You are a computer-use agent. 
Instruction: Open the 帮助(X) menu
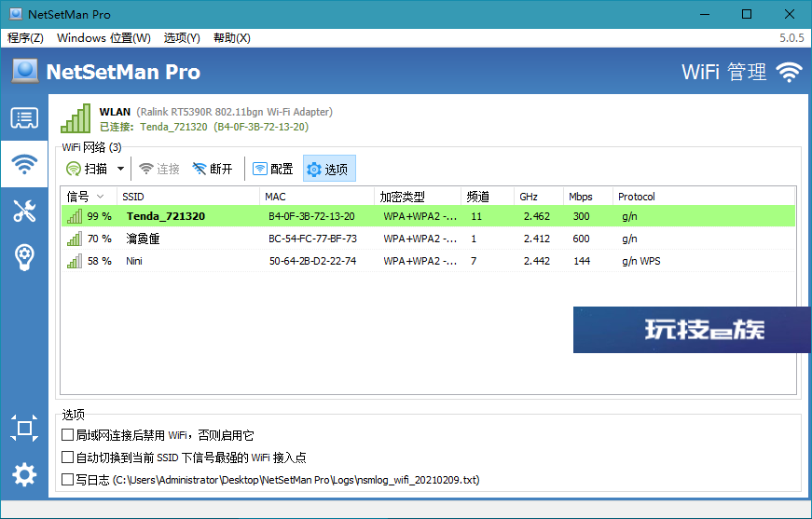(232, 38)
